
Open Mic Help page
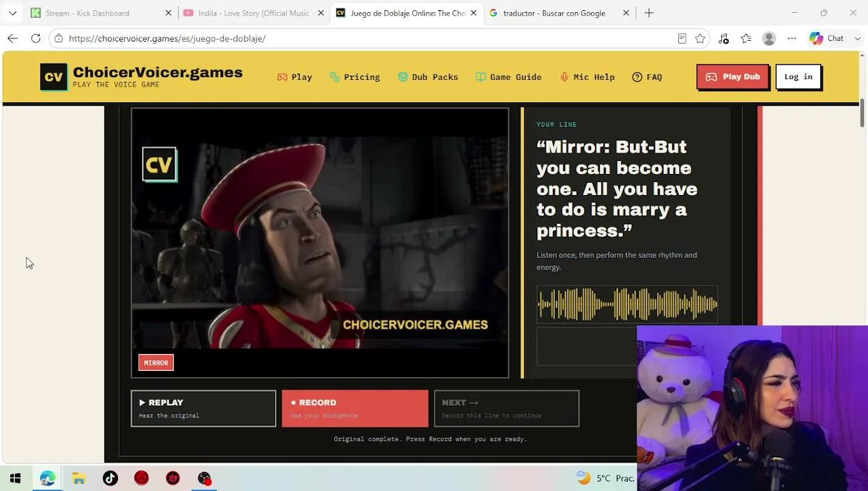coord(588,77)
